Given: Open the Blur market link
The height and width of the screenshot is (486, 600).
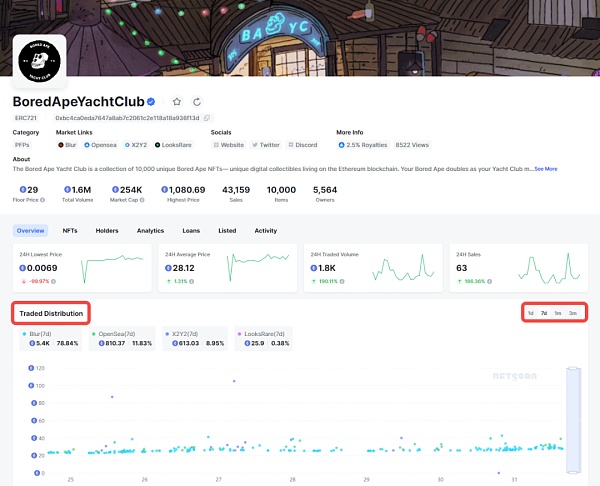Looking at the screenshot, I should point(67,145).
